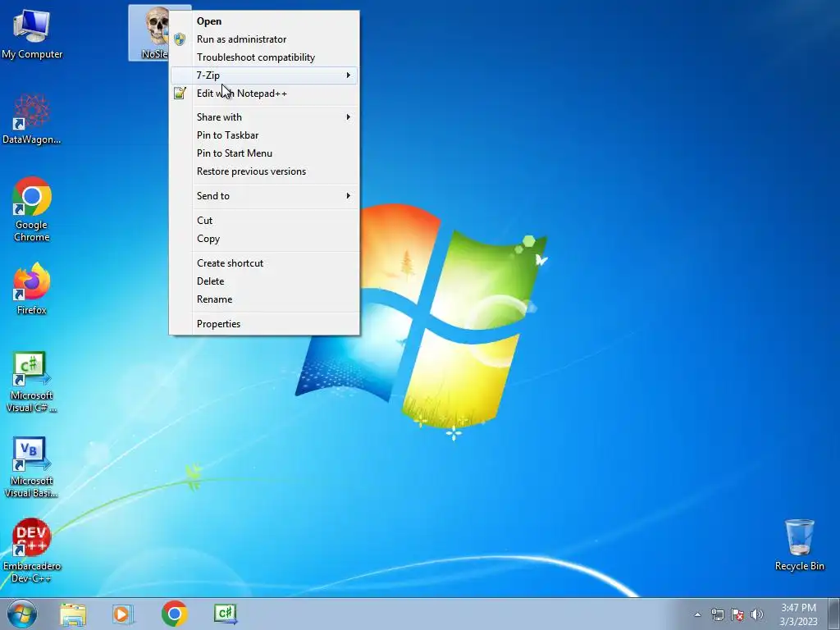Choose Copy in the context menu
840x630 pixels.
tap(264, 239)
